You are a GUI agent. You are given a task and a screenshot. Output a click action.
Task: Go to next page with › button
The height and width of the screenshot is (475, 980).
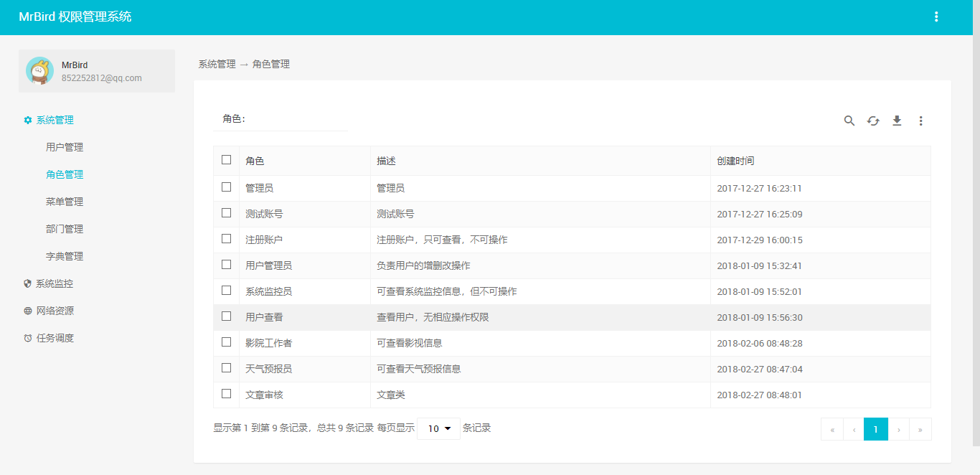pos(898,429)
